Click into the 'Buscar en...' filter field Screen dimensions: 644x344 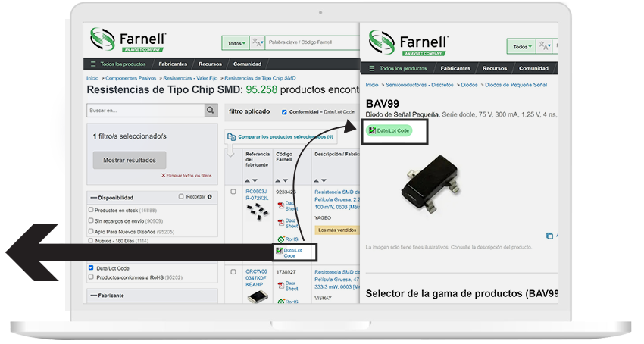(145, 110)
